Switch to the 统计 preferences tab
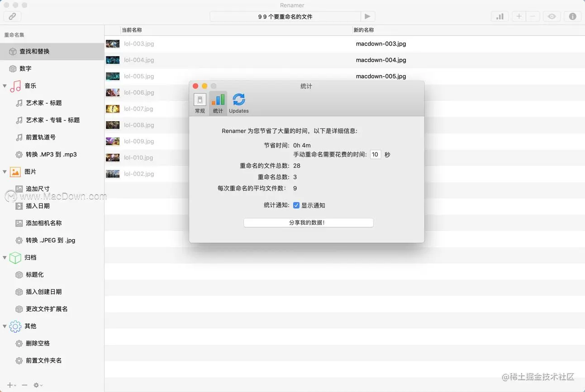The width and height of the screenshot is (585, 392). click(x=218, y=104)
